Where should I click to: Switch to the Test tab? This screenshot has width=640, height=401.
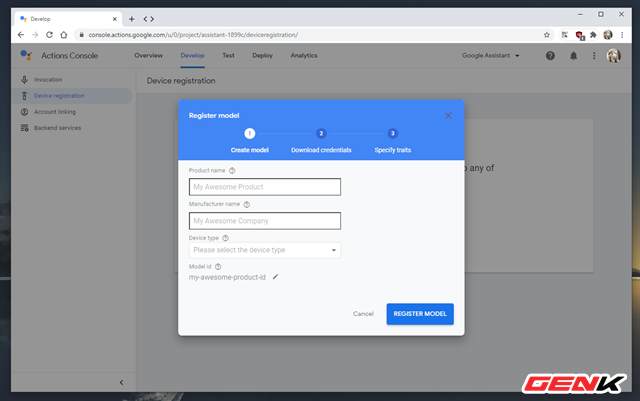228,56
